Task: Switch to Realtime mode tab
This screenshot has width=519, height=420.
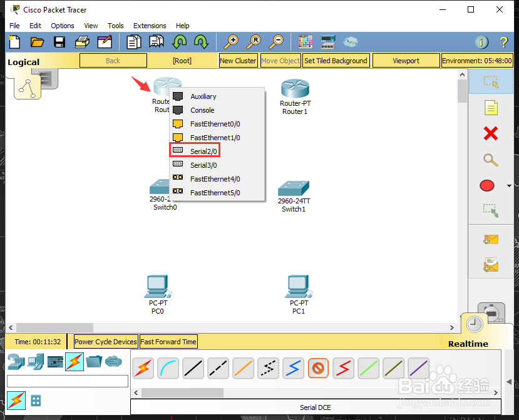Action: pos(468,344)
